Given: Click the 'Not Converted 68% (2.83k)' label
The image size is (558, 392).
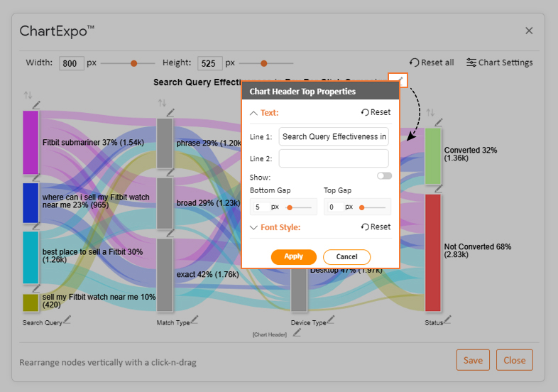Looking at the screenshot, I should (478, 250).
